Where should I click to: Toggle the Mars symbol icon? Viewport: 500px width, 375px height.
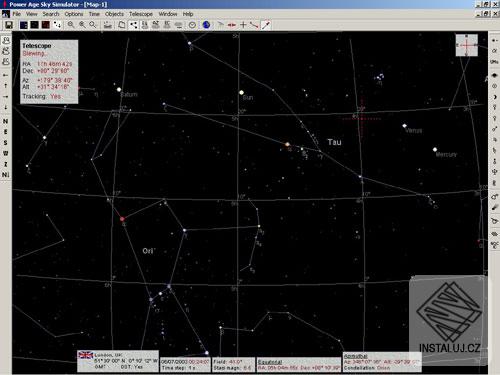coord(494,129)
